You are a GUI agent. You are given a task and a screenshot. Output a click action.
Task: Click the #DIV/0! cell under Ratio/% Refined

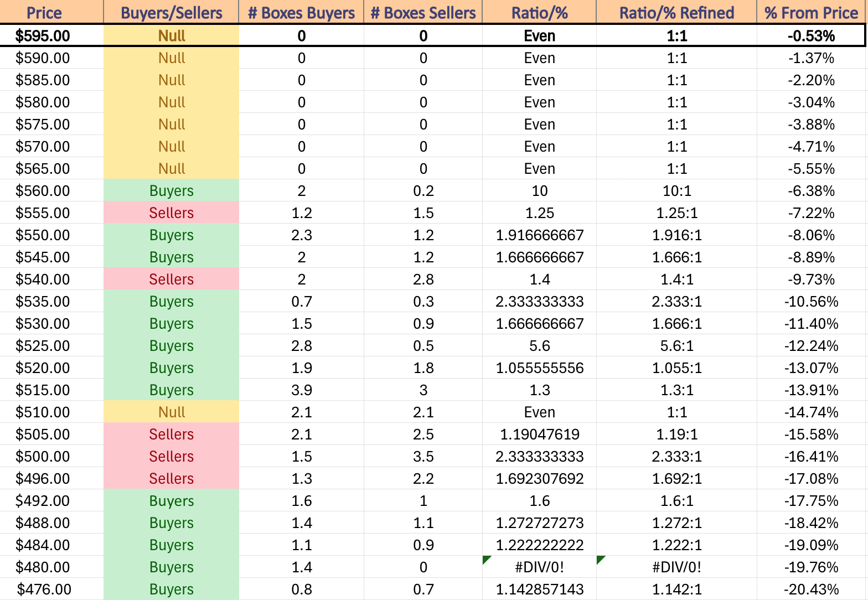point(676,567)
